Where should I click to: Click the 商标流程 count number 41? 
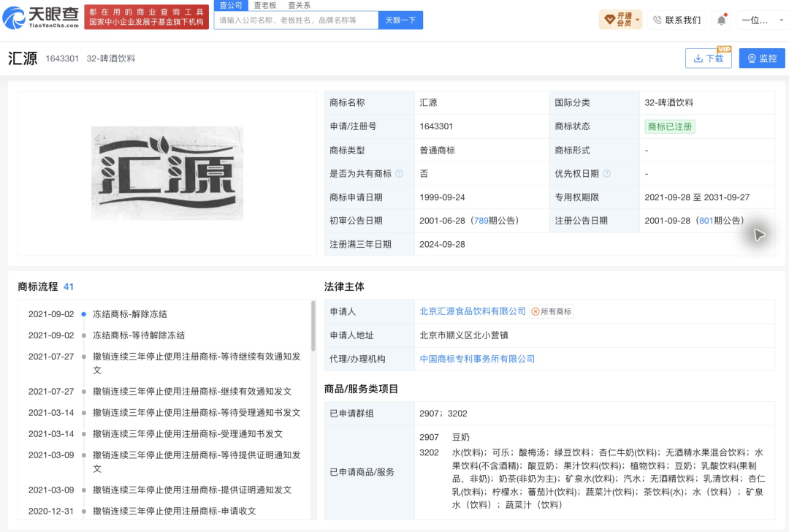69,287
